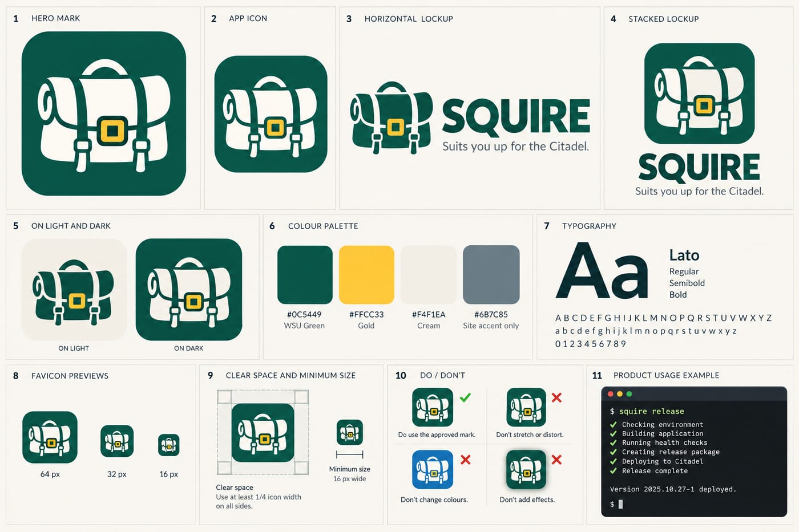Pick the grey Site accent only swatch

click(491, 275)
